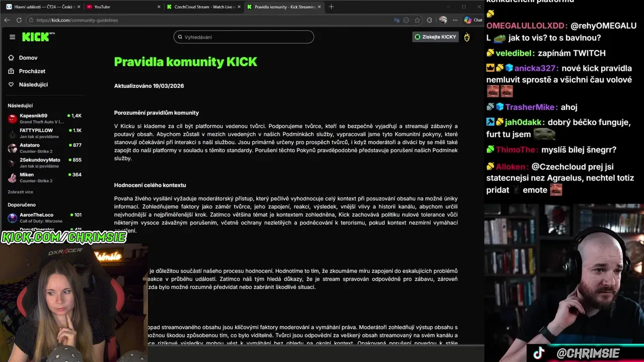Open Astatoro channel in followed list
Screen dimensions: 644x362
click(x=44, y=148)
